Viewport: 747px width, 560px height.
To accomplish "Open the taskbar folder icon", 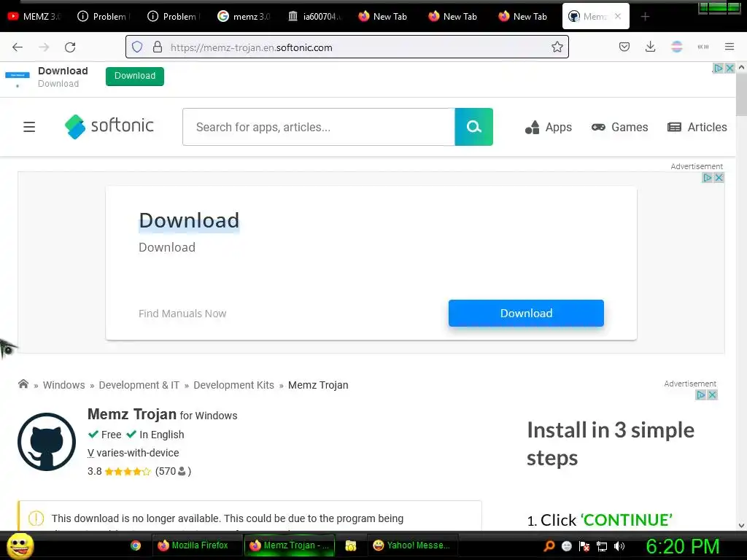I will (351, 545).
